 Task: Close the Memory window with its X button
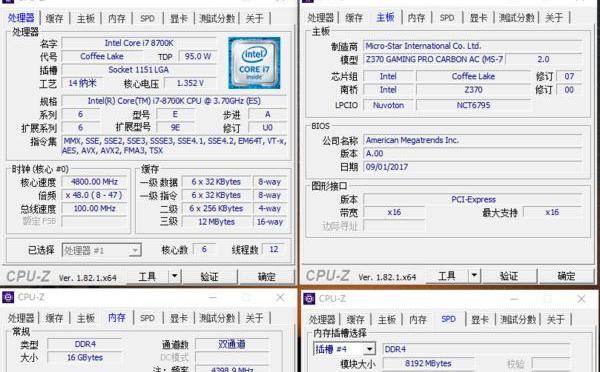tap(280, 297)
